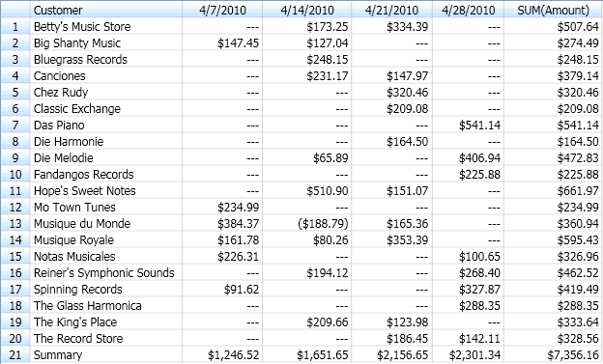Select the $510.90 Hope's Sweet Notes amount
The width and height of the screenshot is (603, 364).
pyautogui.click(x=307, y=190)
